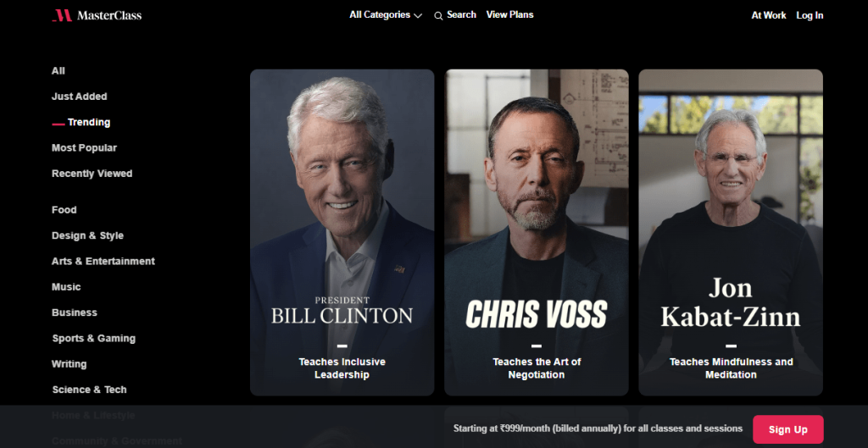Go to At Work page

[768, 15]
